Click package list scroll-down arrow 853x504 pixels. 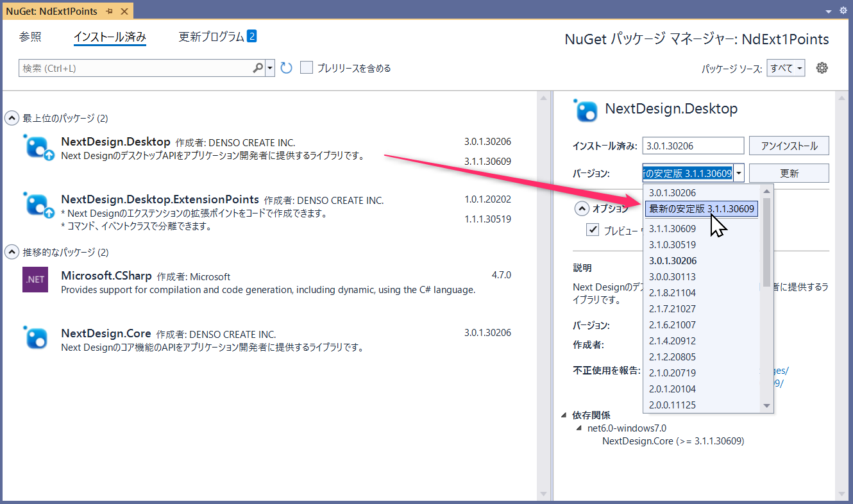point(544,494)
